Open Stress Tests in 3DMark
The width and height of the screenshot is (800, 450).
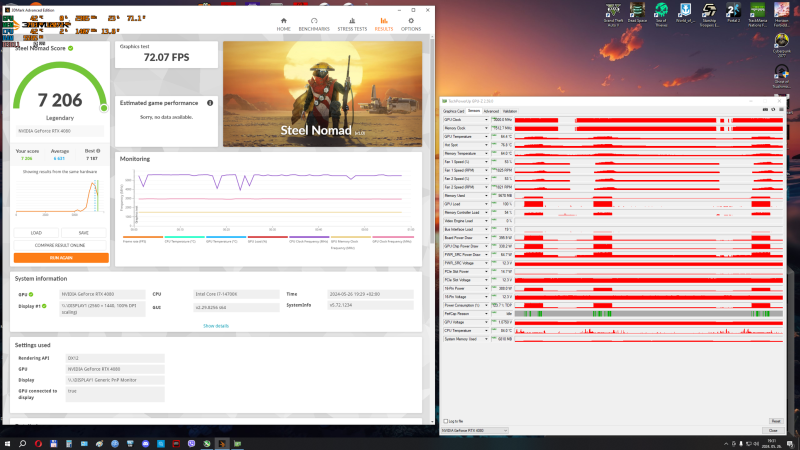click(352, 24)
